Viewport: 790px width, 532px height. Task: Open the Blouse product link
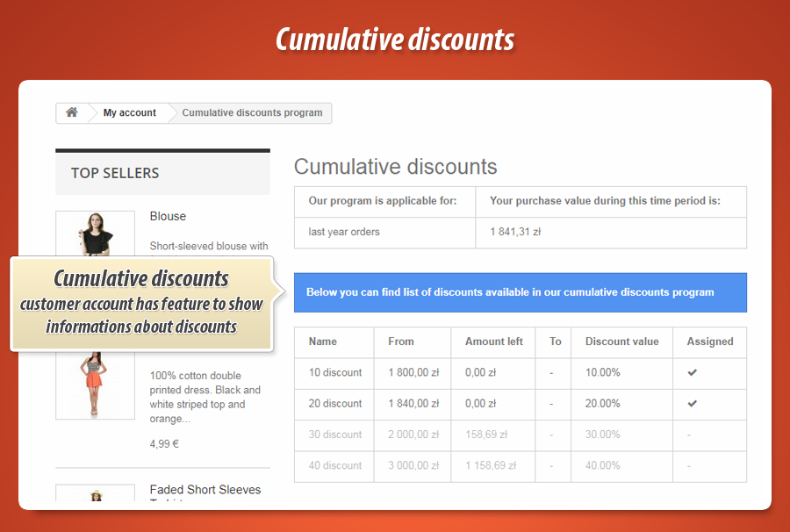[x=168, y=216]
